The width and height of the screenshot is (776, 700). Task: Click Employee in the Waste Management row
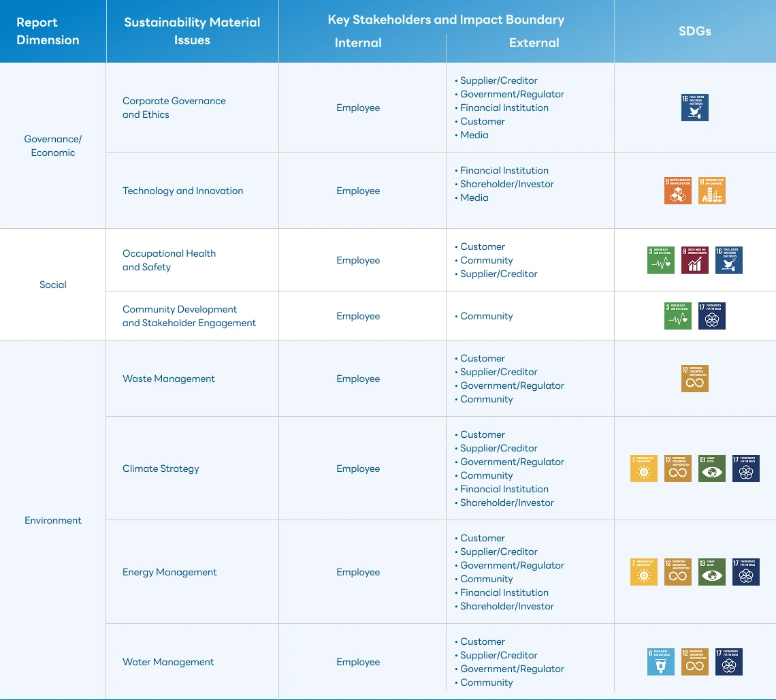coord(358,379)
